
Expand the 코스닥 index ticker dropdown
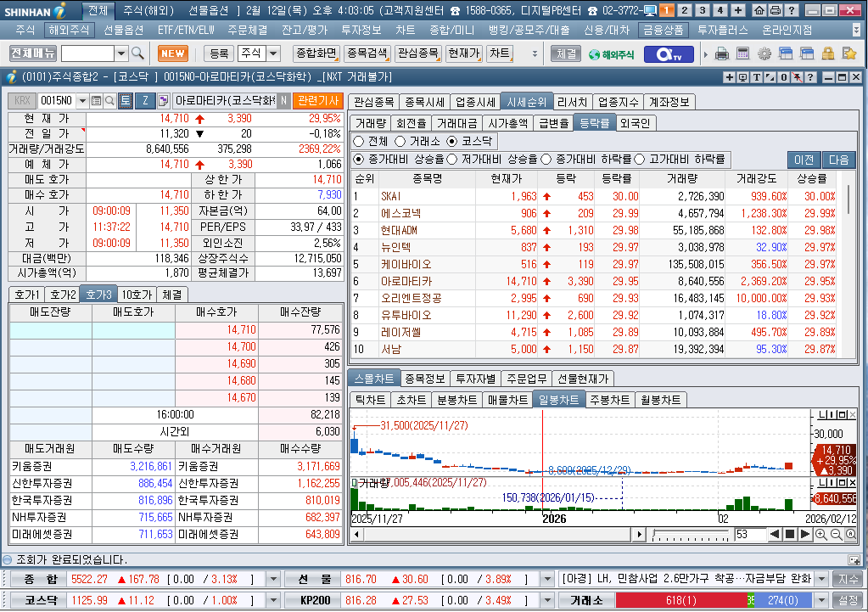273,600
